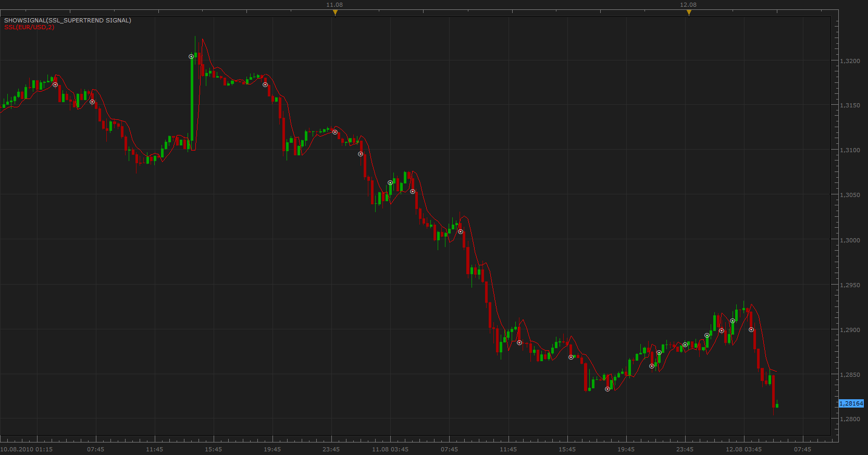
Task: Click the 1,3150 price axis label
Action: [850, 105]
